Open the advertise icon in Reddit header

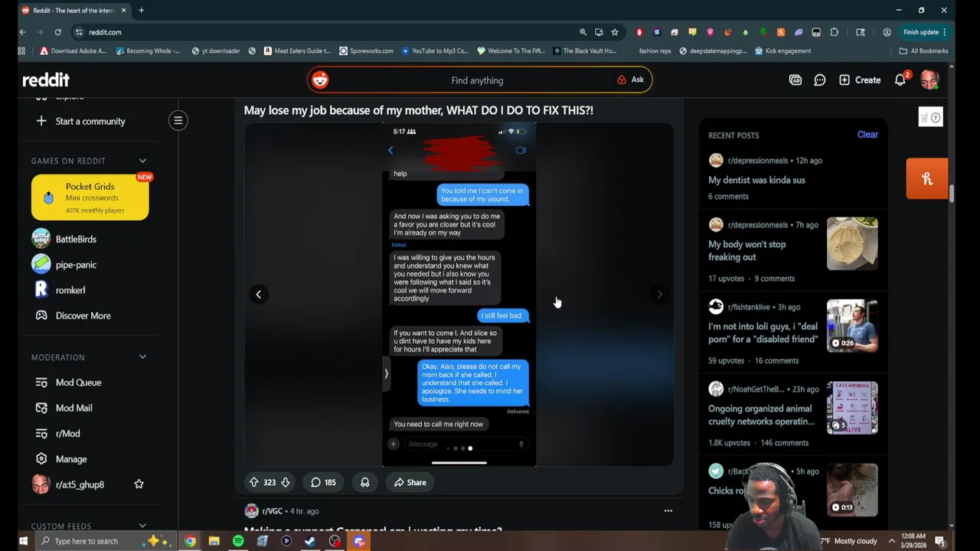(x=795, y=80)
